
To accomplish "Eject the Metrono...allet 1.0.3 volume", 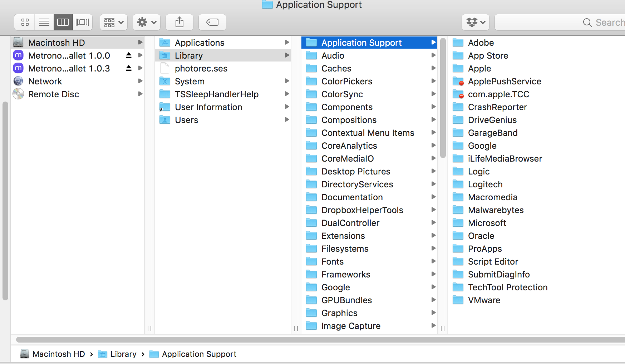I will (x=128, y=68).
